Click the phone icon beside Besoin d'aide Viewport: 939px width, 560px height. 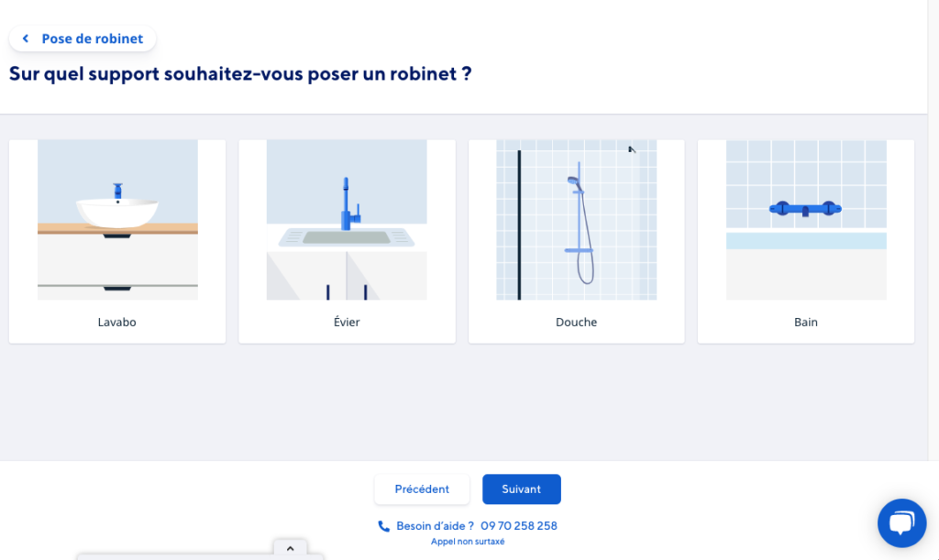383,526
